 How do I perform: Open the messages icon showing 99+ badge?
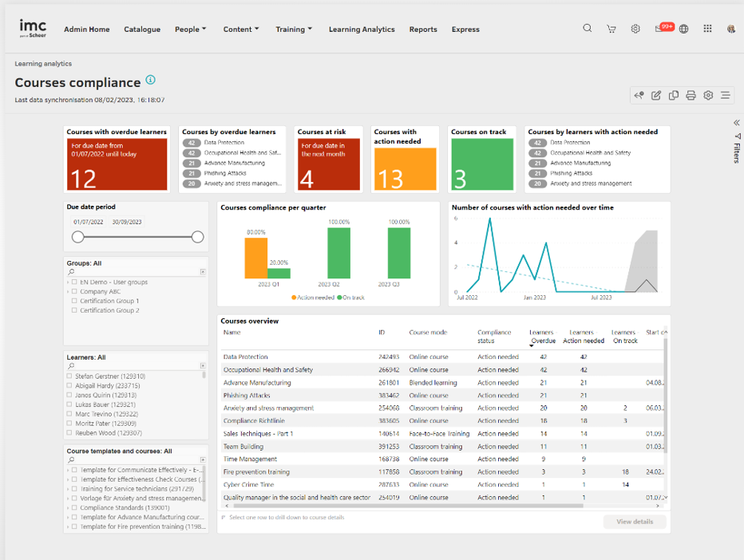tap(659, 28)
